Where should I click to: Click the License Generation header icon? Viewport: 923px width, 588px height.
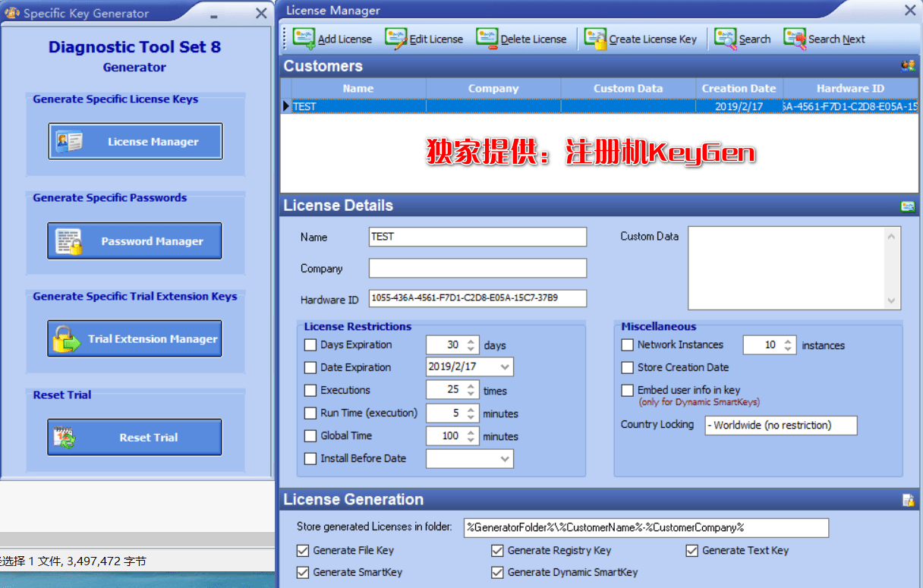(908, 500)
